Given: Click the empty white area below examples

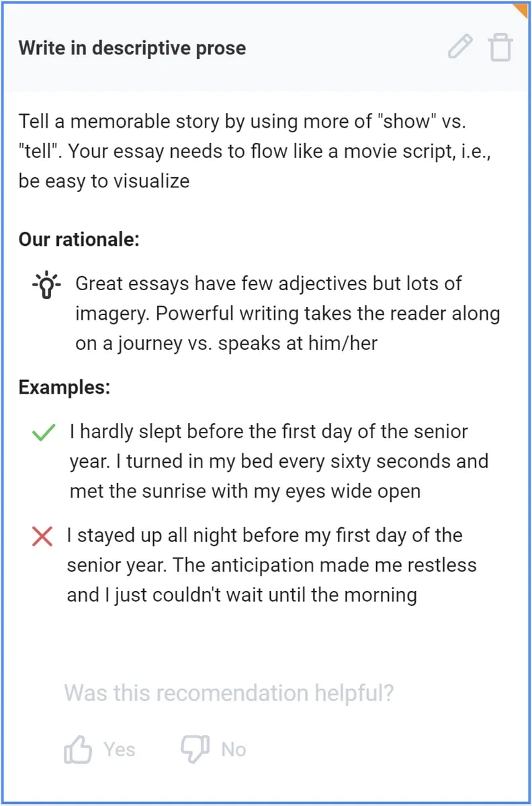Looking at the screenshot, I should (266, 641).
